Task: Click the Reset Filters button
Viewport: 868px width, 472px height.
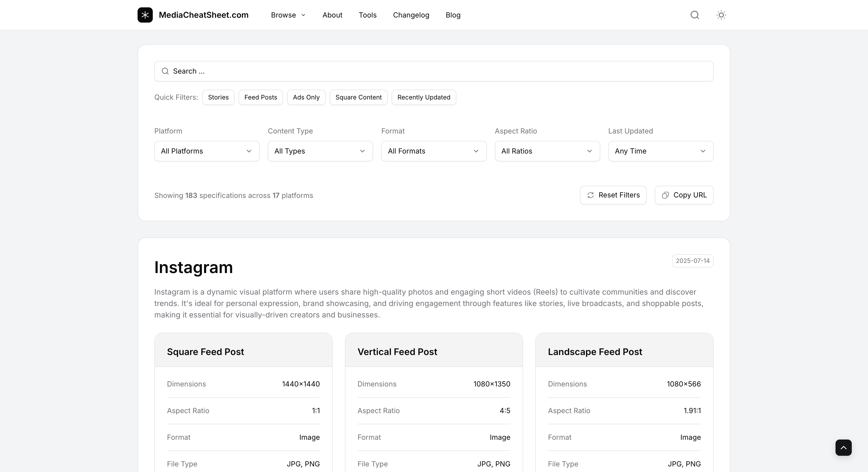Action: tap(613, 195)
